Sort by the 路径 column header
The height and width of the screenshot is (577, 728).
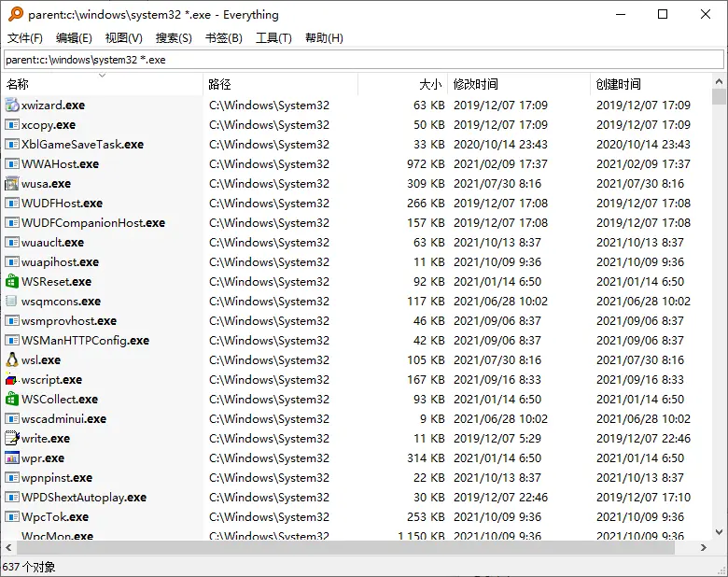point(280,84)
